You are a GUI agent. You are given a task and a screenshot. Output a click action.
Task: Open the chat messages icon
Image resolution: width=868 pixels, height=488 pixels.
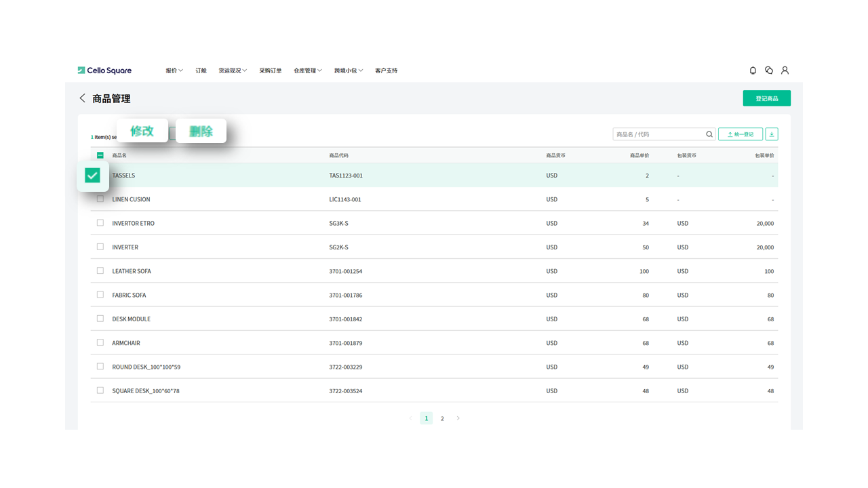pyautogui.click(x=769, y=70)
